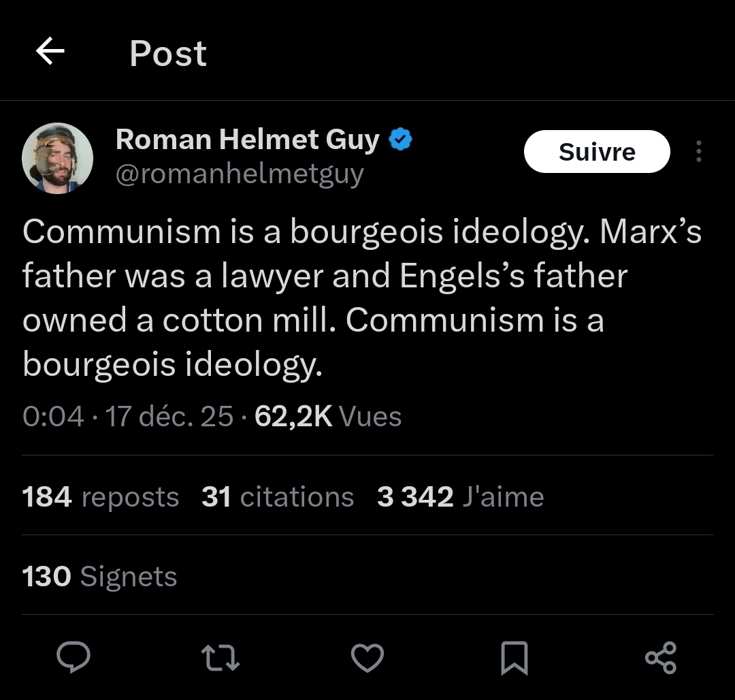Image resolution: width=735 pixels, height=700 pixels.
Task: Like the post with heart icon
Action: point(367,658)
